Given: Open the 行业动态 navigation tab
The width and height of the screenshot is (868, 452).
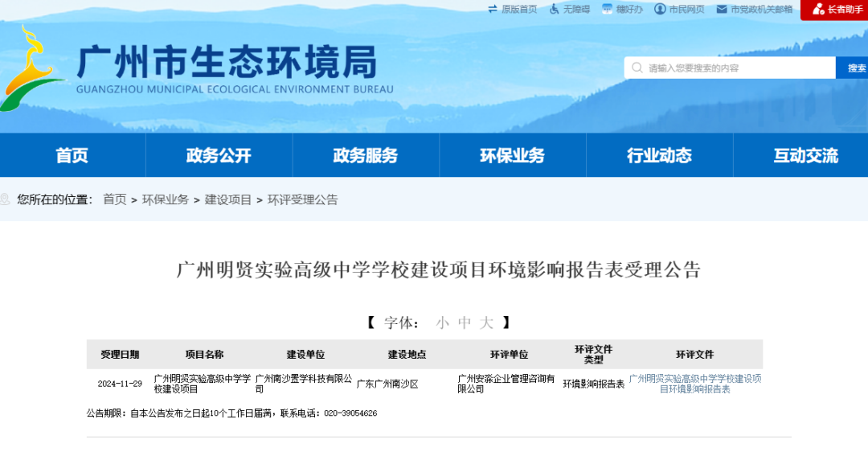Looking at the screenshot, I should tap(659, 155).
